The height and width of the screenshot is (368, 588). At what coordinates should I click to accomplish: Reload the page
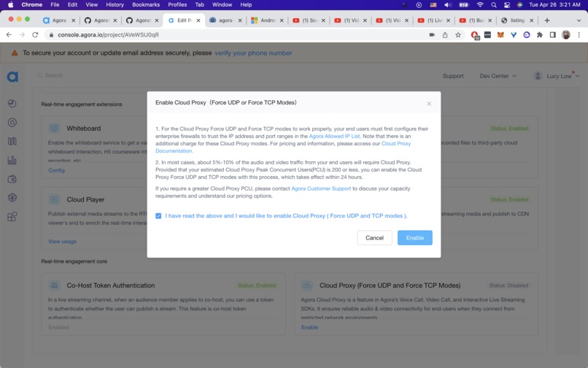coord(35,35)
